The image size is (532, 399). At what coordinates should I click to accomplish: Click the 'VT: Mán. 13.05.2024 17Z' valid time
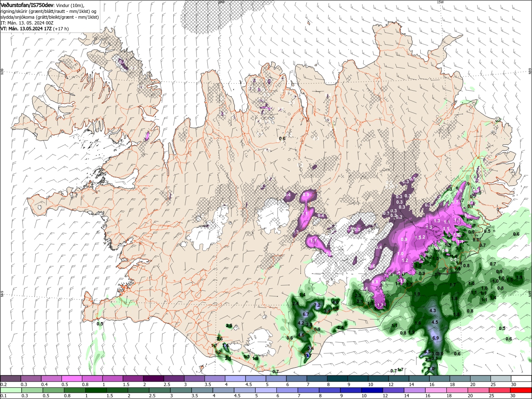[x=26, y=29]
